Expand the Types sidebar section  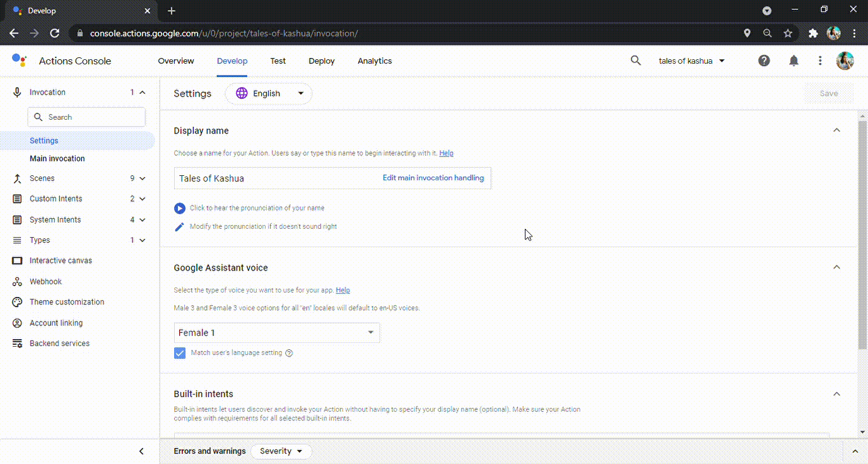[x=143, y=240]
